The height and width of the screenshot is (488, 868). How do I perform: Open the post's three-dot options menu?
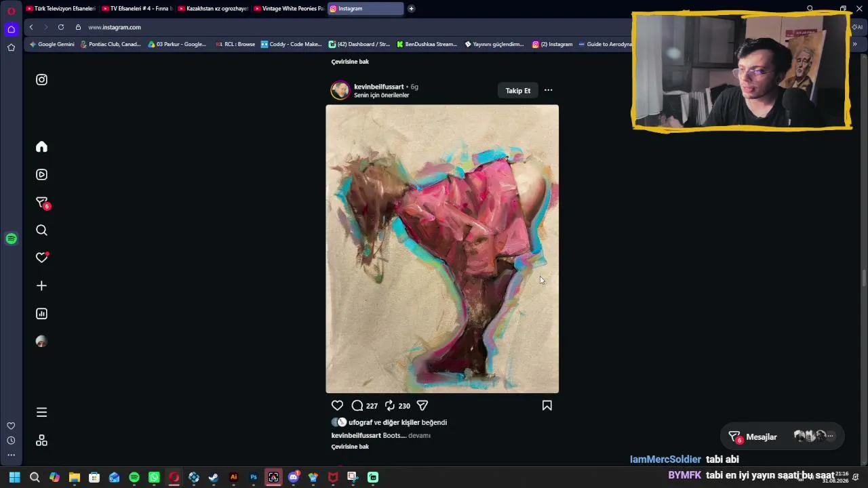[548, 90]
